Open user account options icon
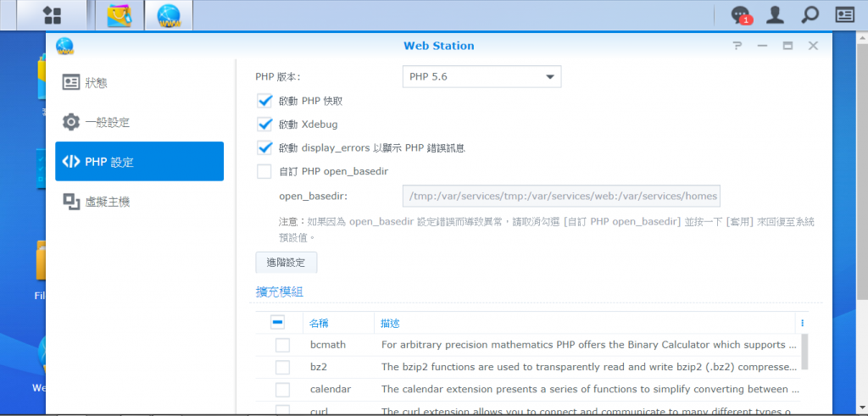 tap(775, 15)
